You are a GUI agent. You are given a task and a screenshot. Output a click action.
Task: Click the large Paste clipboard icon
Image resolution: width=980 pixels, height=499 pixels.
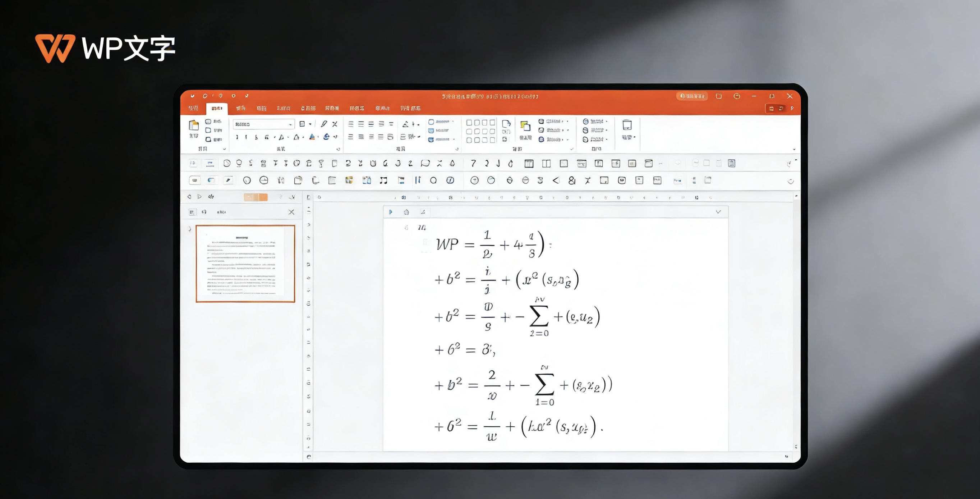click(x=194, y=125)
